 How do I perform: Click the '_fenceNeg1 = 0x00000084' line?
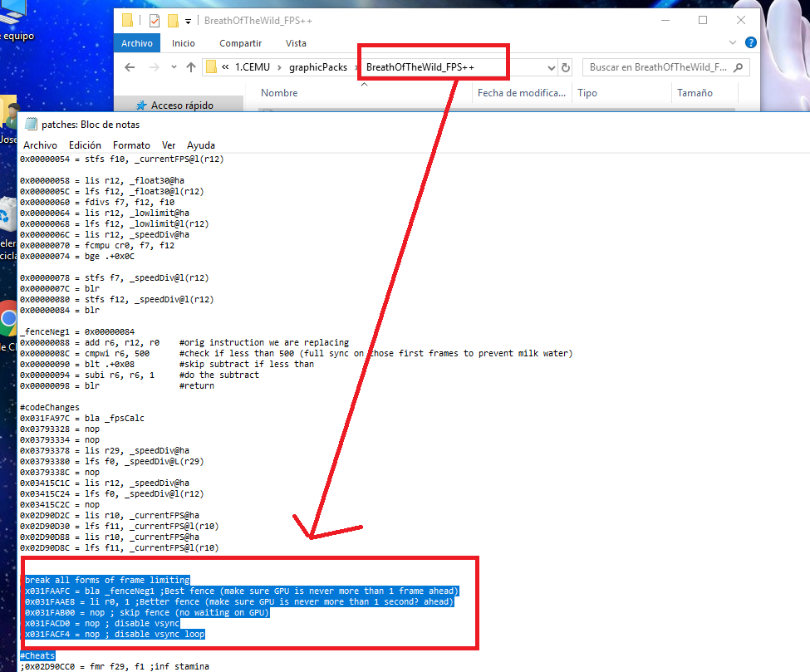pyautogui.click(x=77, y=331)
